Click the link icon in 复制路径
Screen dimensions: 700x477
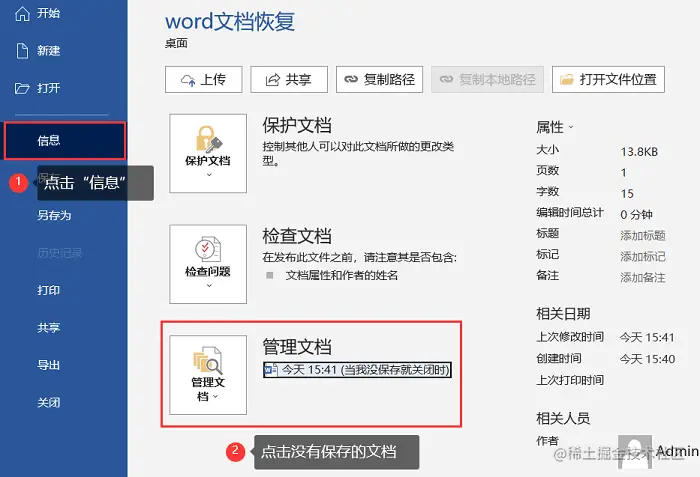[x=351, y=80]
